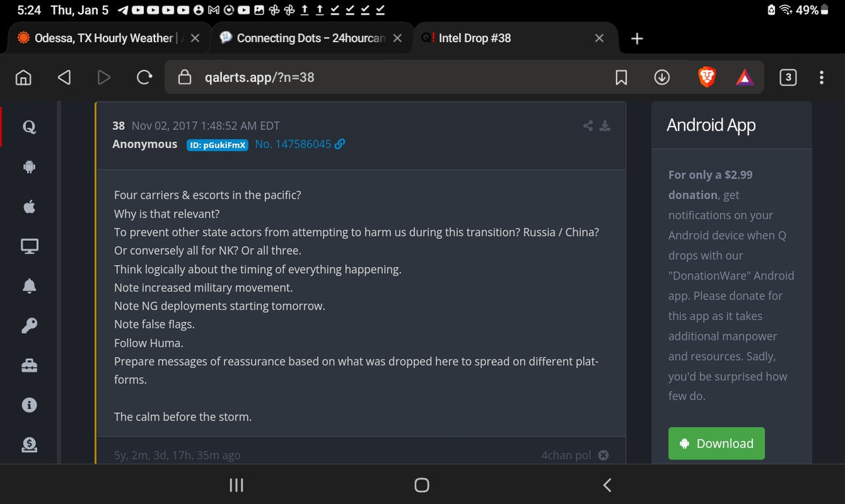This screenshot has width=845, height=504.
Task: Switch to Connecting Dots – 24hourcan tab
Action: point(310,38)
